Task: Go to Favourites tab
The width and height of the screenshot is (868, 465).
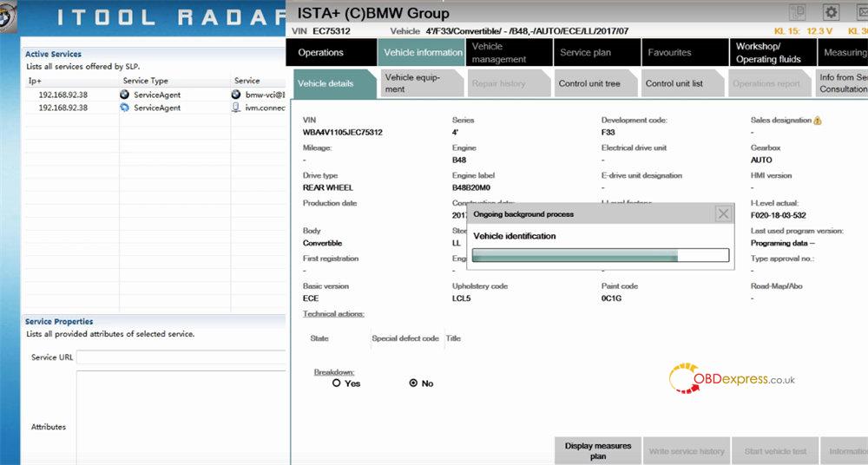Action: coord(685,53)
